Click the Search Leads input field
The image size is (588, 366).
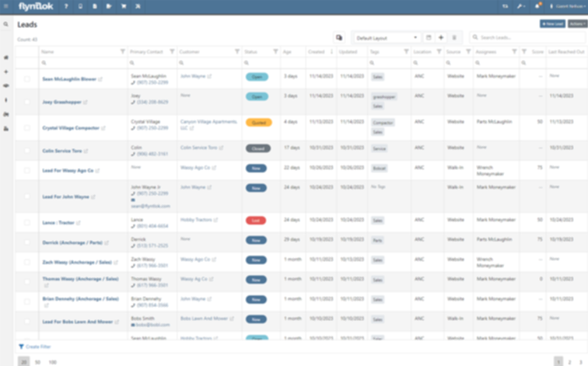(x=527, y=37)
